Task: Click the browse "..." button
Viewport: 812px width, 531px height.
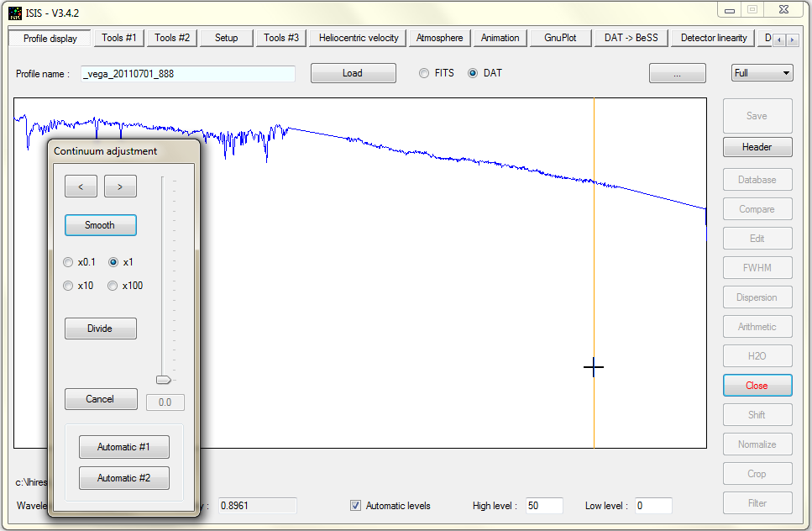Action: coord(677,73)
